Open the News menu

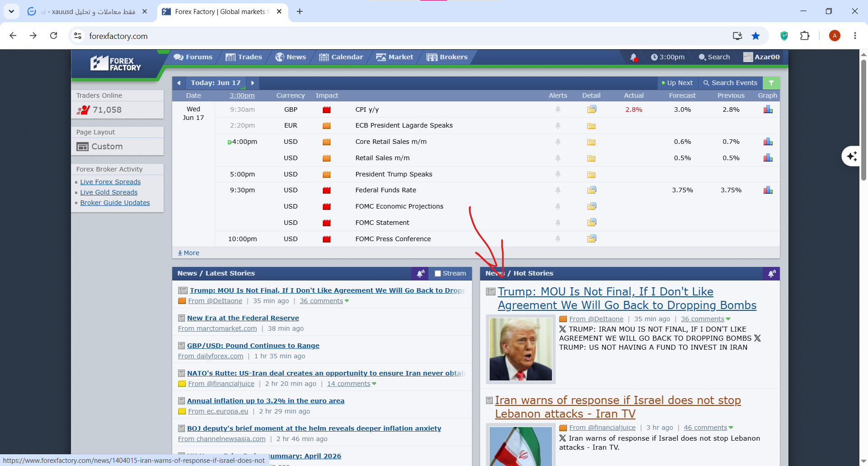pos(291,57)
